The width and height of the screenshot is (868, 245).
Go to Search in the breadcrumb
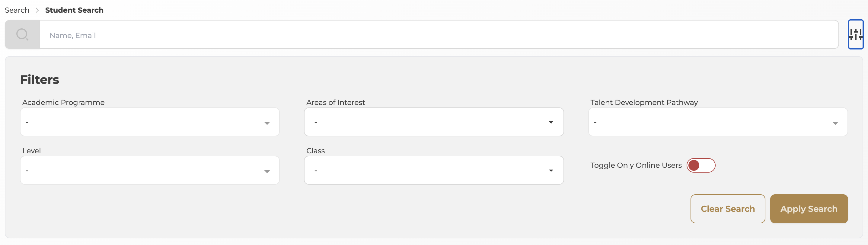[17, 11]
